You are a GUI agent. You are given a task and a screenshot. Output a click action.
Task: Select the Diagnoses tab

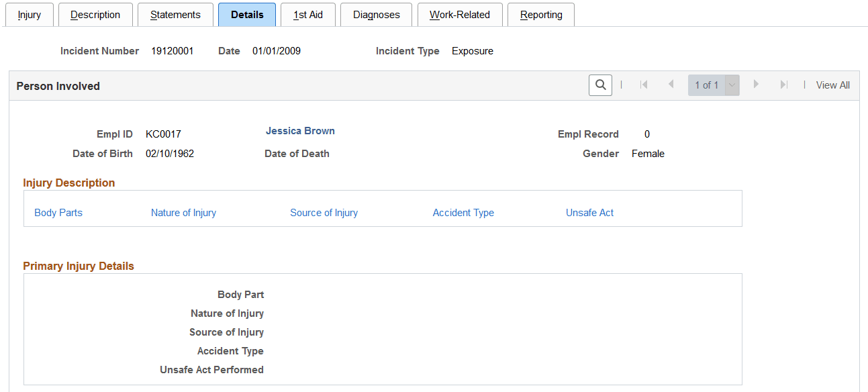pyautogui.click(x=376, y=14)
